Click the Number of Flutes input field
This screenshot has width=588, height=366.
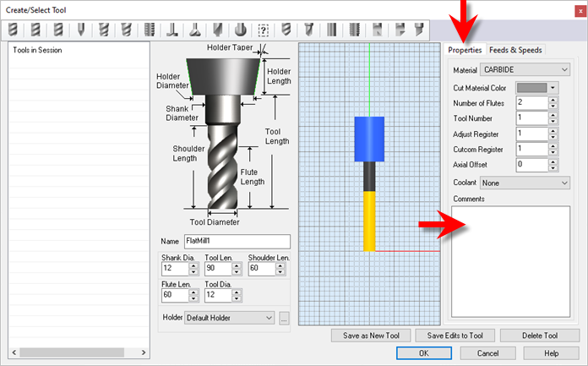[532, 103]
